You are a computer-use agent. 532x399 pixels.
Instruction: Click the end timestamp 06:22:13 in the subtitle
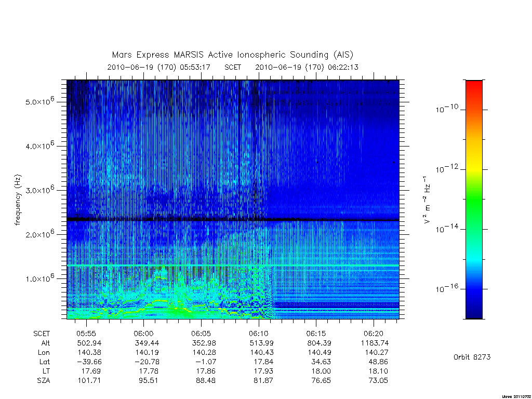pos(343,67)
